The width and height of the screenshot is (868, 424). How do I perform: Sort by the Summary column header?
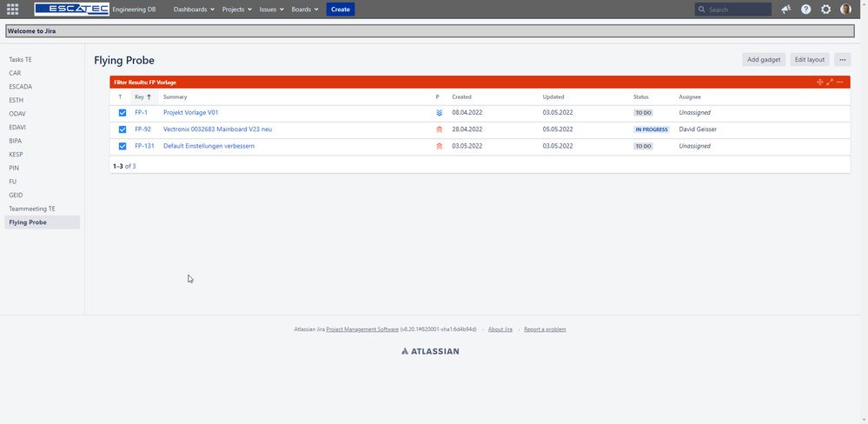point(175,96)
